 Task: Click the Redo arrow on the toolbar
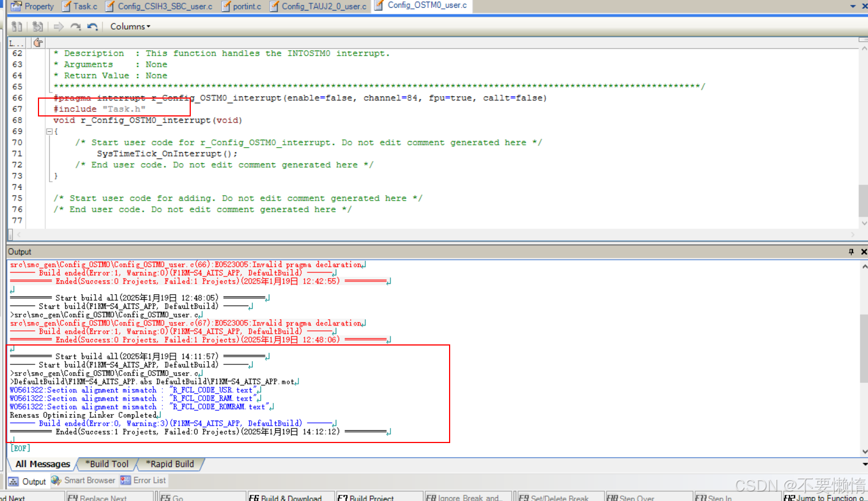[75, 27]
